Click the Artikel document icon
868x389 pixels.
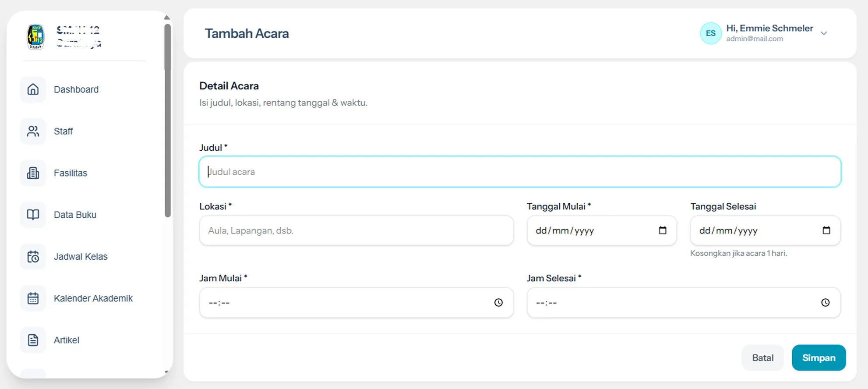(33, 340)
